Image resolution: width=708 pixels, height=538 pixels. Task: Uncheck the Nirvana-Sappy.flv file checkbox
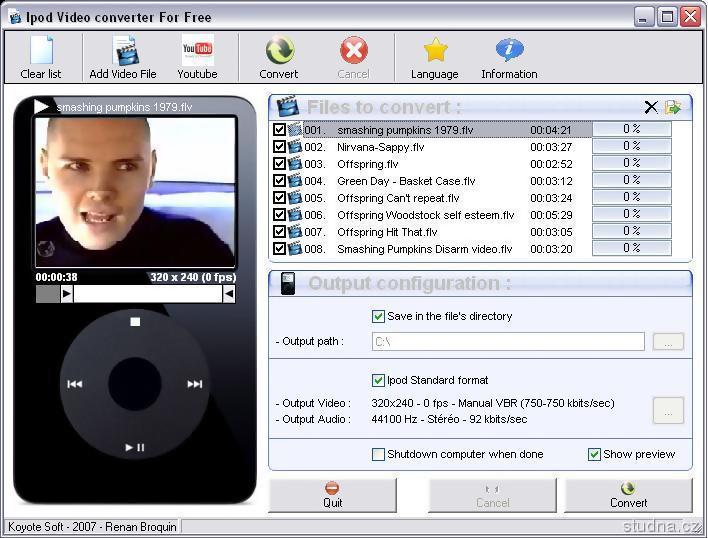[x=279, y=147]
